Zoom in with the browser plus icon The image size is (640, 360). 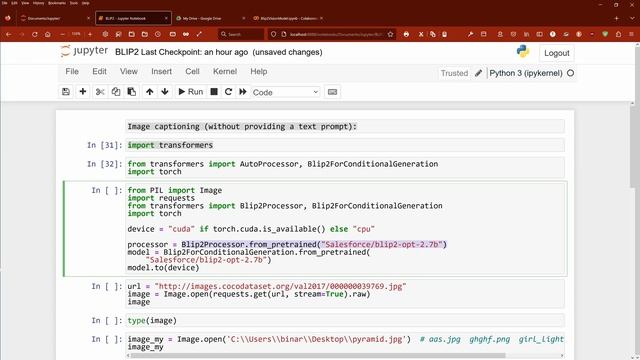tap(90, 34)
